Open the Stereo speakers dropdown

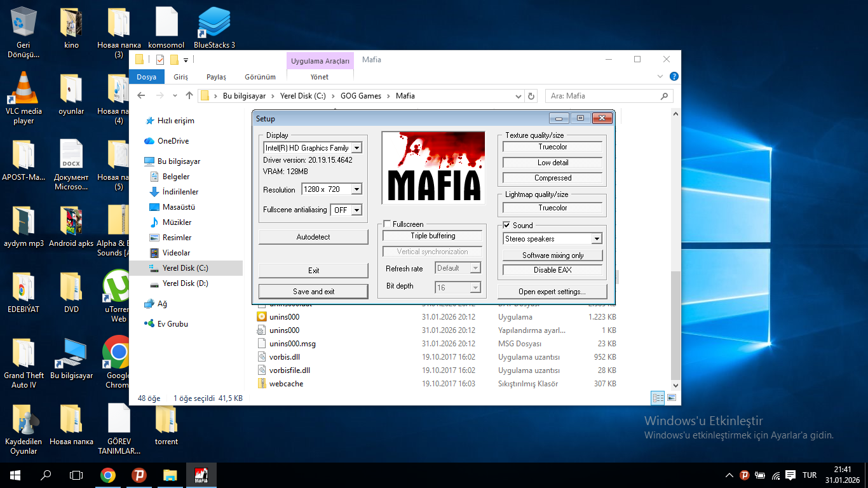coord(597,239)
